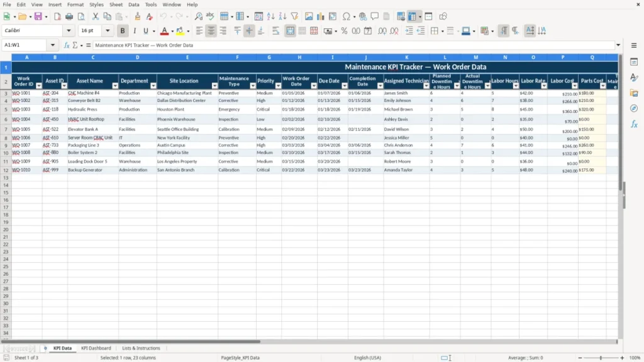This screenshot has width=644, height=362.
Task: Increase indent
Action: click(x=409, y=31)
